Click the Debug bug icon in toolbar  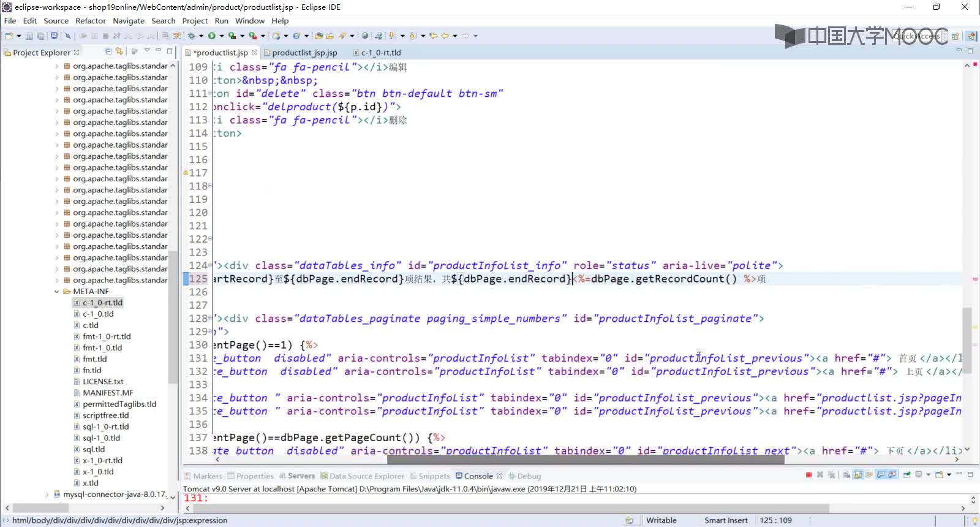point(191,36)
